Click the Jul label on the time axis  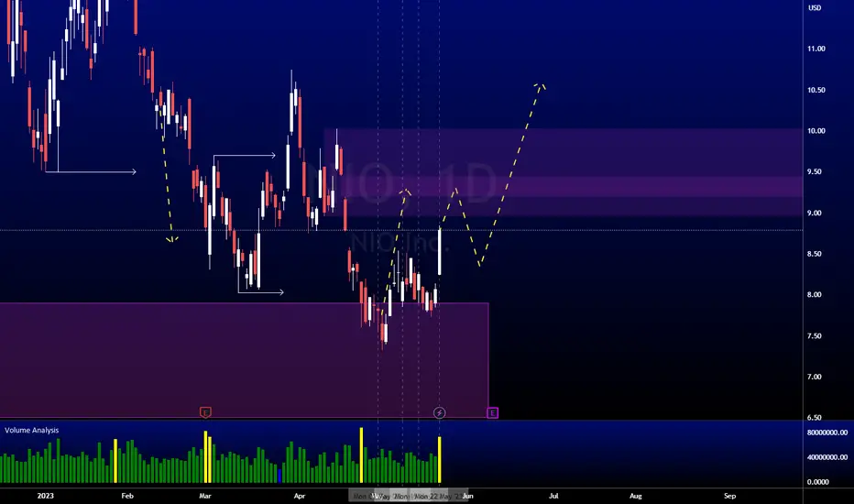coord(553,496)
